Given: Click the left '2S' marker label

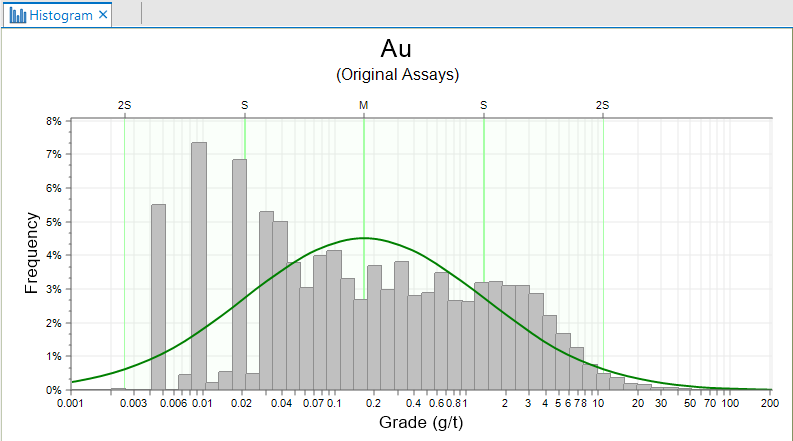Looking at the screenshot, I should pos(124,105).
